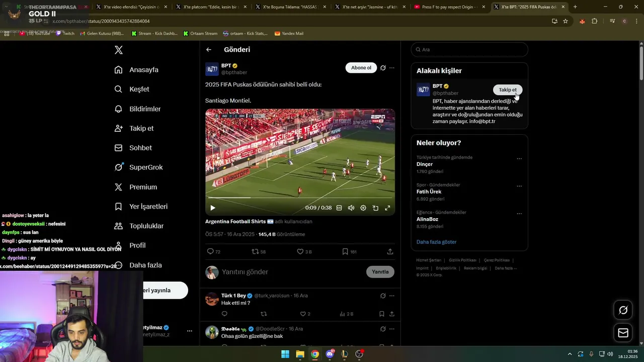The width and height of the screenshot is (644, 362).
Task: Expand the video to fullscreen
Action: 387,208
